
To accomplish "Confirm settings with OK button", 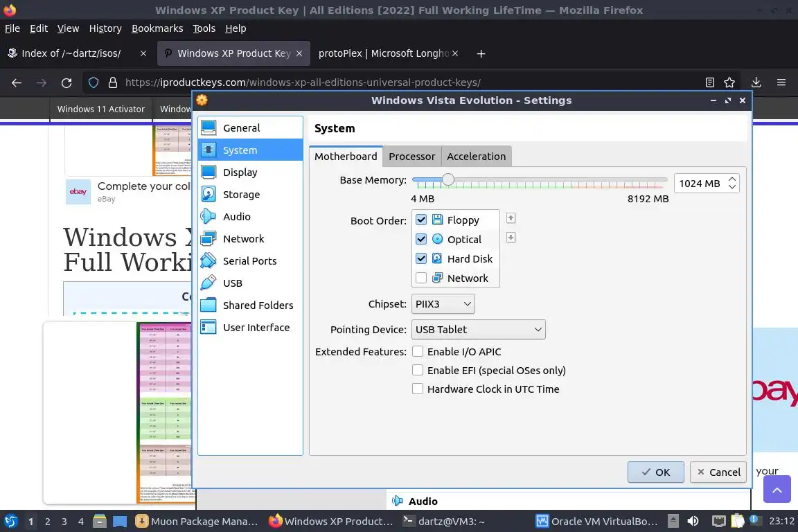I will click(x=655, y=472).
